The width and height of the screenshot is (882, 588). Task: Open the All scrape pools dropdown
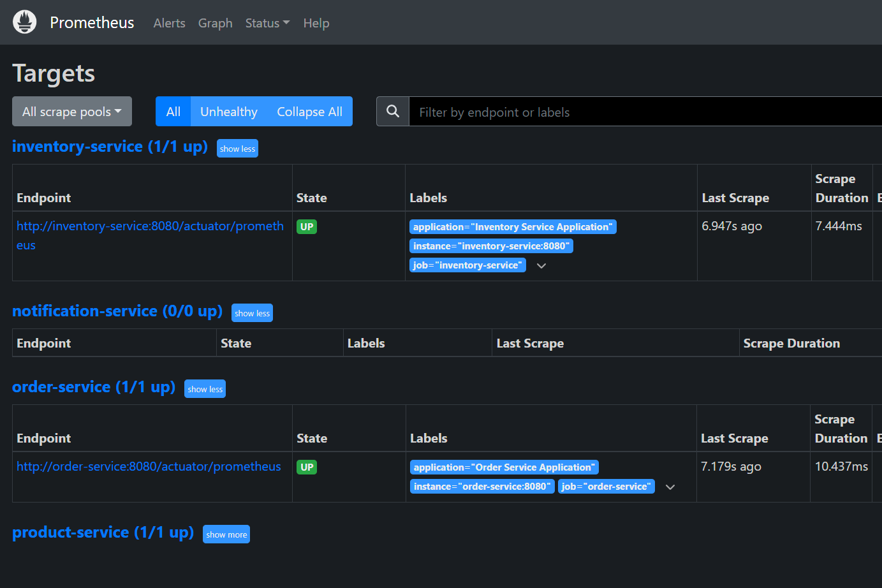pos(71,111)
